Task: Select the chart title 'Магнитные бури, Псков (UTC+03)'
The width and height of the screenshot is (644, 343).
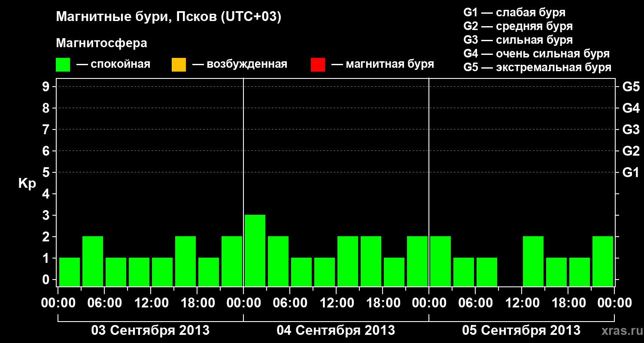Action: click(x=169, y=17)
